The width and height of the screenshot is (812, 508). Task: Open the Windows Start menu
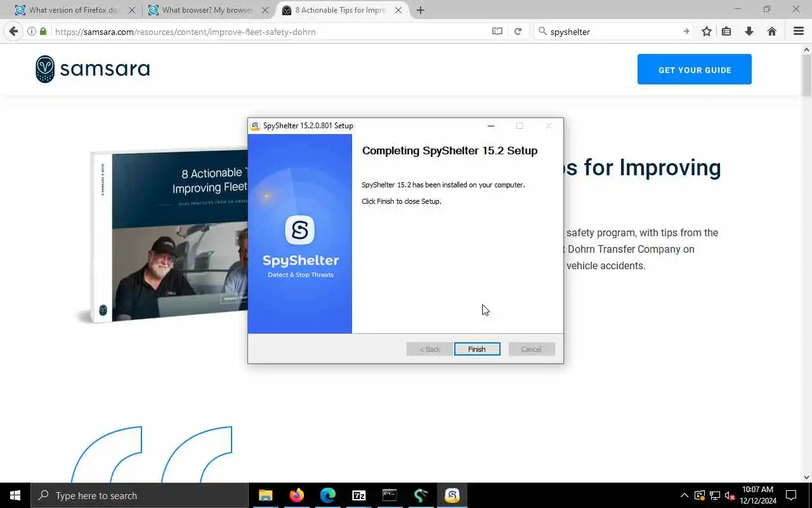[15, 495]
